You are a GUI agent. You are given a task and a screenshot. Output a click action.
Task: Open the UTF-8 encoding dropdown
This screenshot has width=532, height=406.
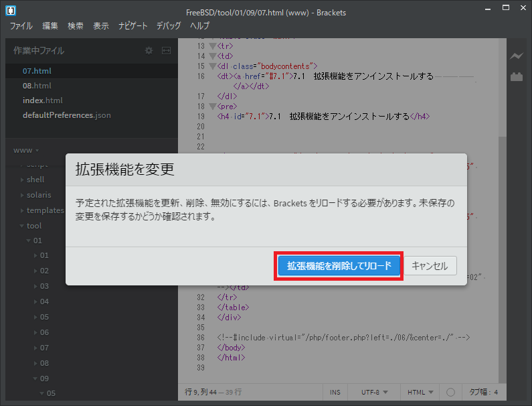coord(374,393)
